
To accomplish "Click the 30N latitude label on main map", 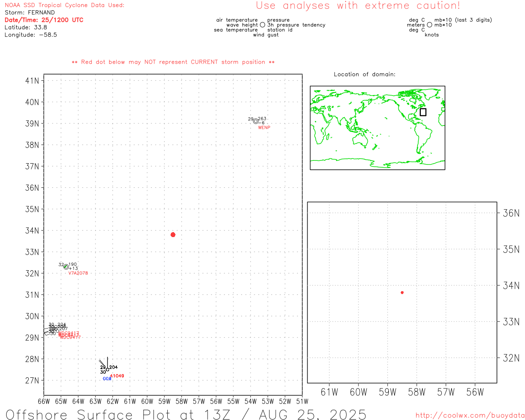I will 32,316.
